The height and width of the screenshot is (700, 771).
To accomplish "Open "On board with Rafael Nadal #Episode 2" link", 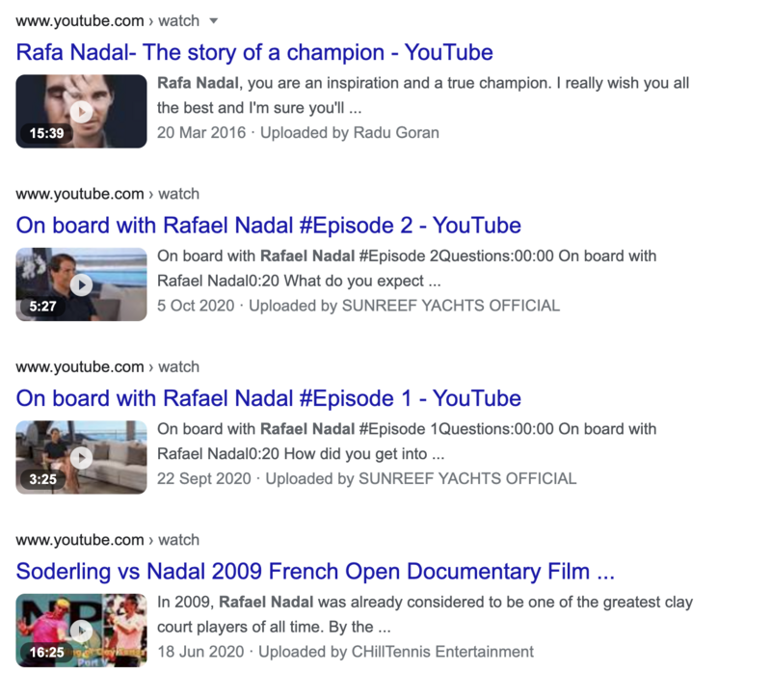I will [x=269, y=226].
